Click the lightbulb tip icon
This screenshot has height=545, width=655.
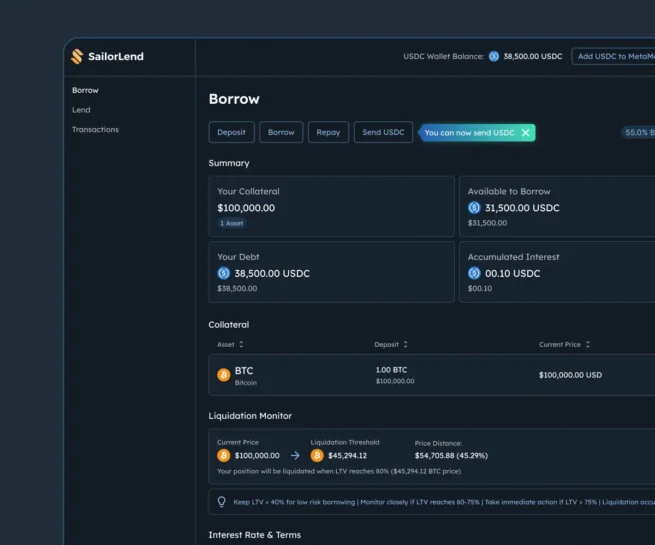[221, 502]
